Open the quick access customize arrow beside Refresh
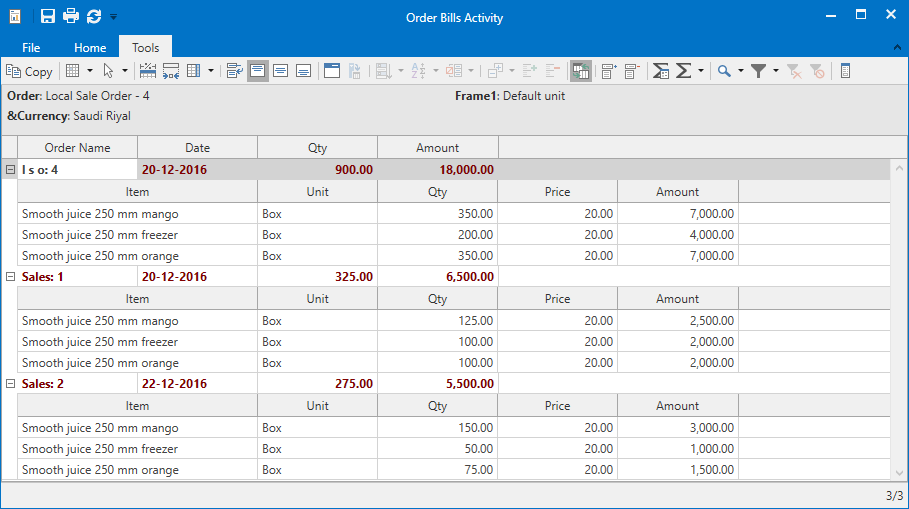This screenshot has height=509, width=909. (x=114, y=17)
